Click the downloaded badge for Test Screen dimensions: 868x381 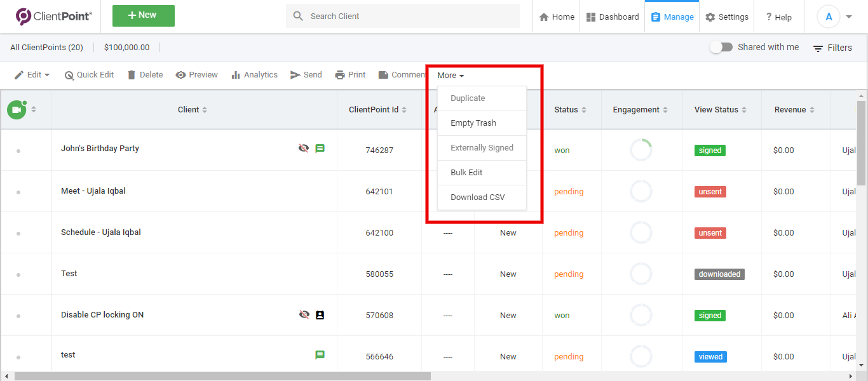click(719, 274)
